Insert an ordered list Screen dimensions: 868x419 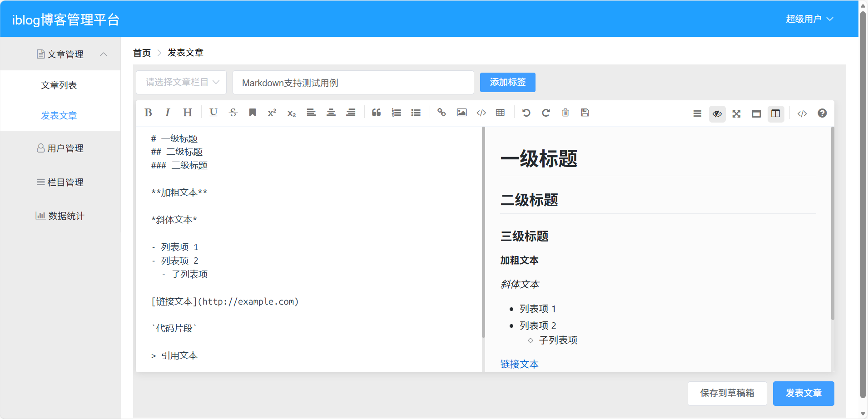click(x=396, y=113)
